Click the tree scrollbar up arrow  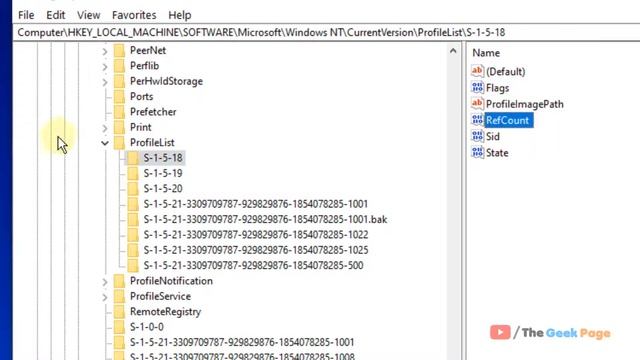point(453,51)
